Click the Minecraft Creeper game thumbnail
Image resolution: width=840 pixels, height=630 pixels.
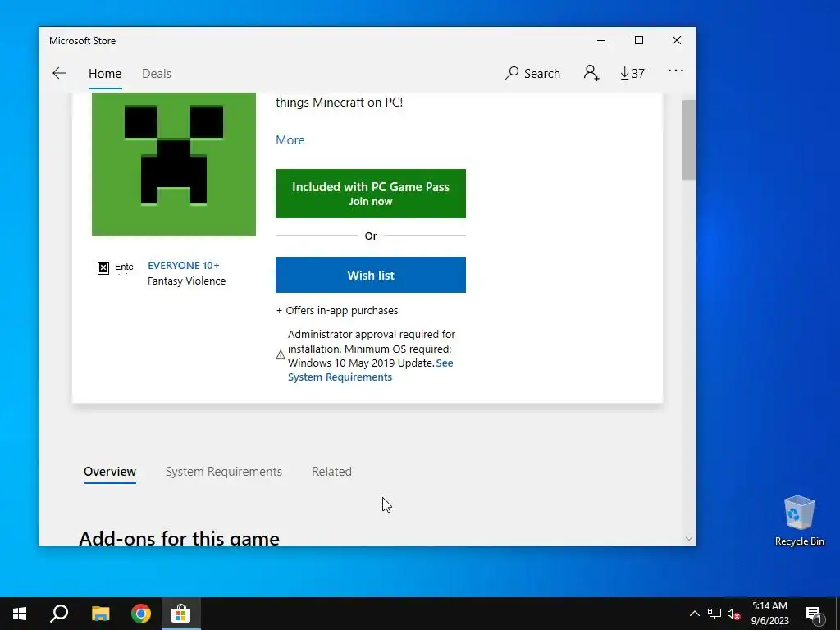click(174, 164)
